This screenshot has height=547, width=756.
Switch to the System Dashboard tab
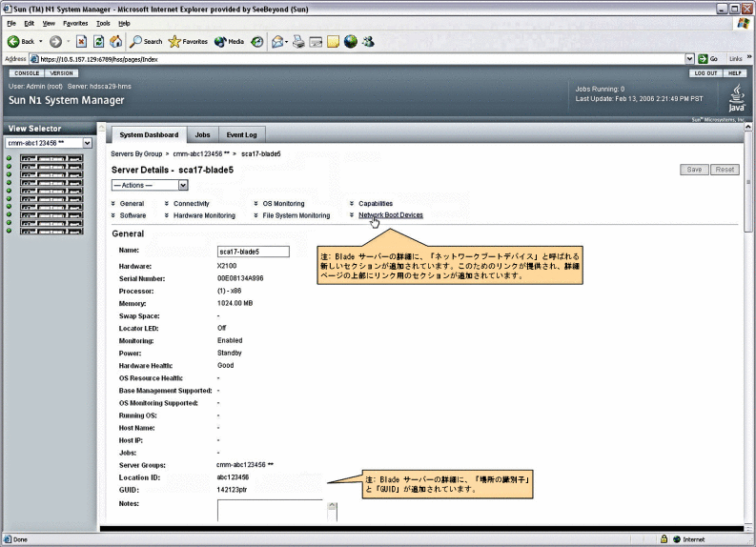pyautogui.click(x=149, y=135)
